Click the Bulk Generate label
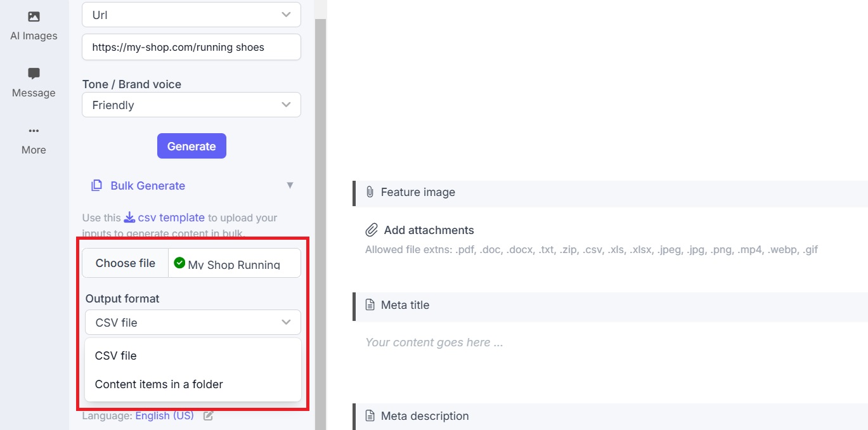Screen dimensions: 868x430 tap(148, 186)
